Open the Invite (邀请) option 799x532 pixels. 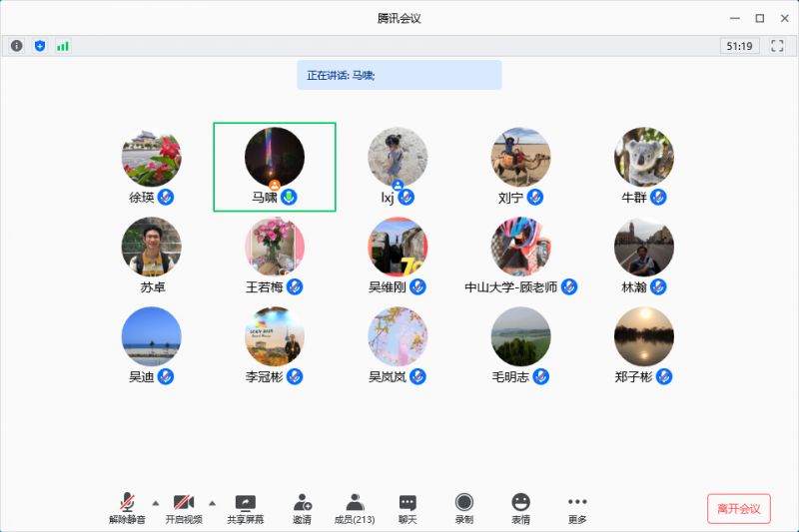tap(302, 508)
